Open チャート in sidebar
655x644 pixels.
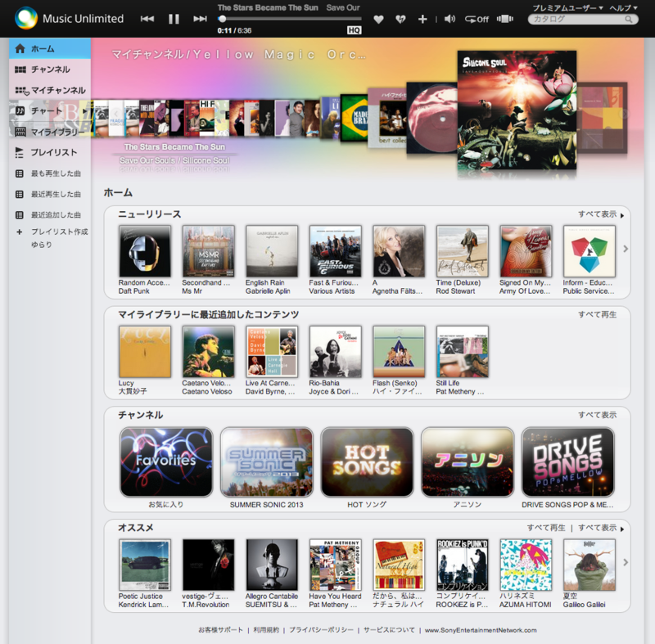(46, 110)
